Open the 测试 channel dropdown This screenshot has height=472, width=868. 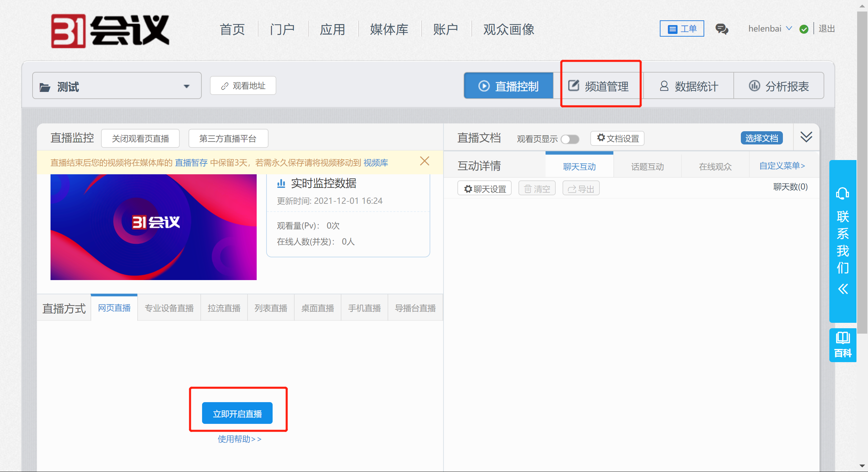tap(117, 85)
